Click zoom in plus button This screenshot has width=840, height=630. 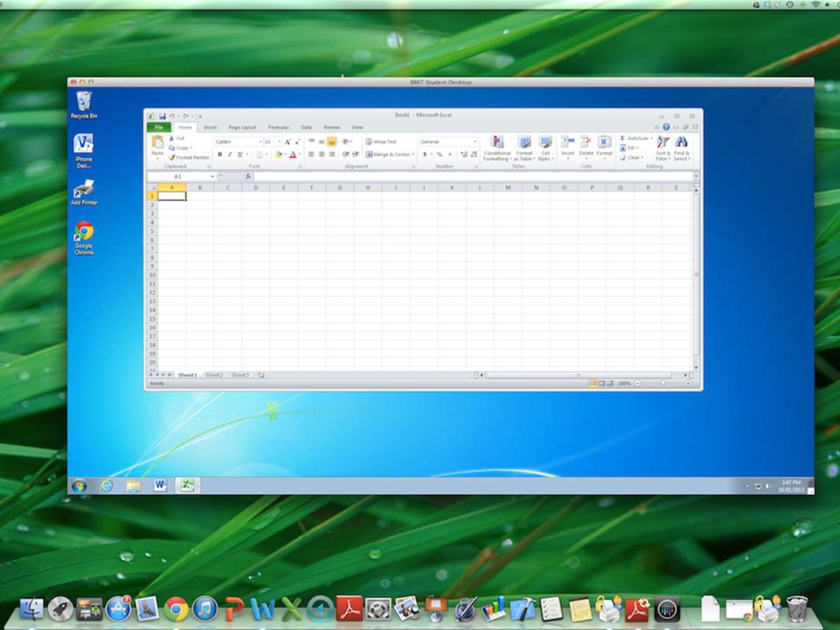point(688,384)
